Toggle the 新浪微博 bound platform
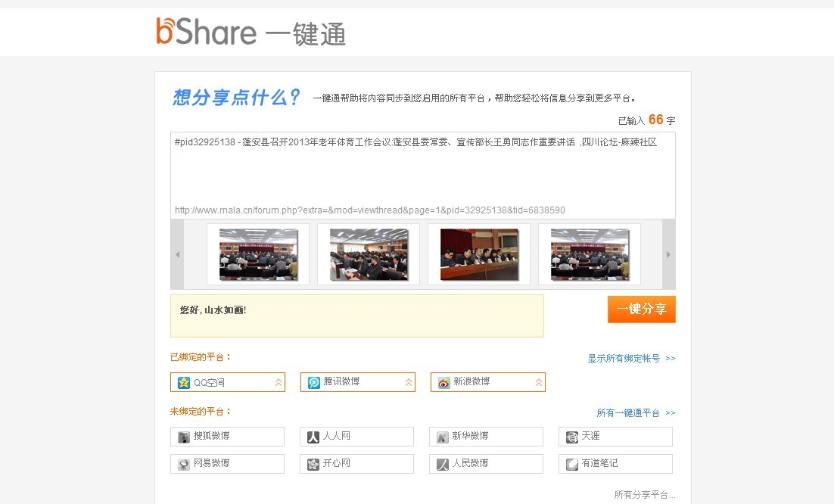This screenshot has width=834, height=504. click(487, 382)
